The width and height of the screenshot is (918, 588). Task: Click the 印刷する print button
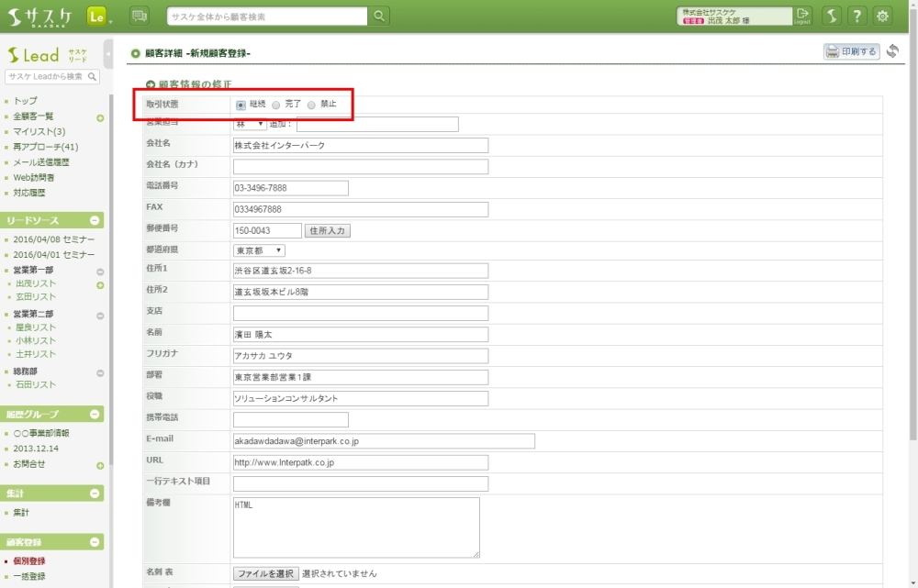pos(851,51)
